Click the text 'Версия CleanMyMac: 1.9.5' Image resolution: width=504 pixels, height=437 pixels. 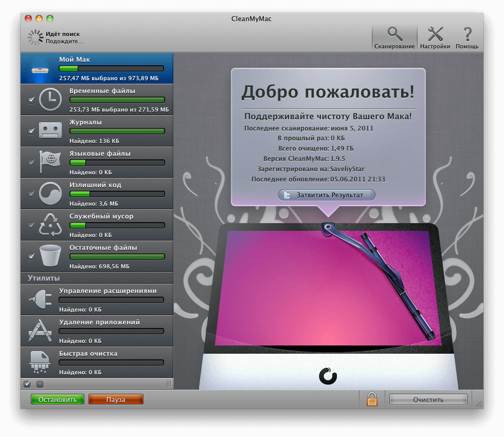point(304,159)
